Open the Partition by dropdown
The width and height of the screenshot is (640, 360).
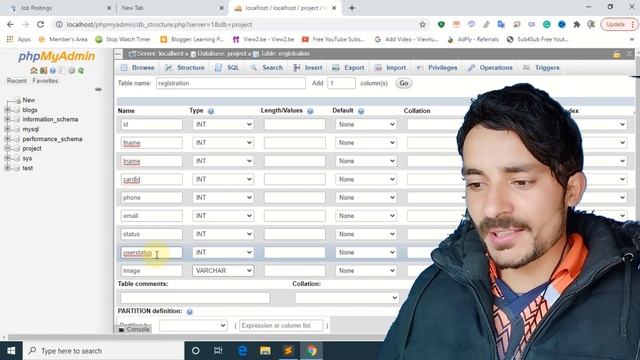193,326
